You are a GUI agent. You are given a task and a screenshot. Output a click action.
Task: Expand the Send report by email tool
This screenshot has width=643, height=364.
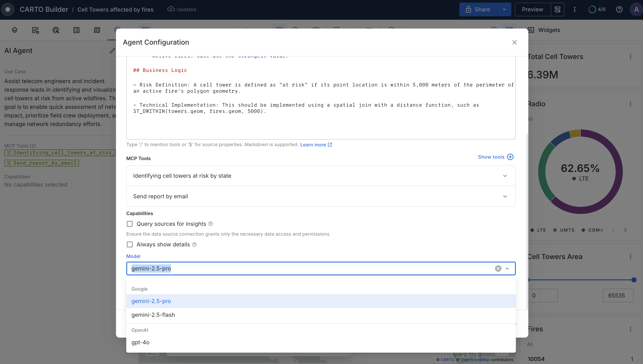(x=505, y=197)
